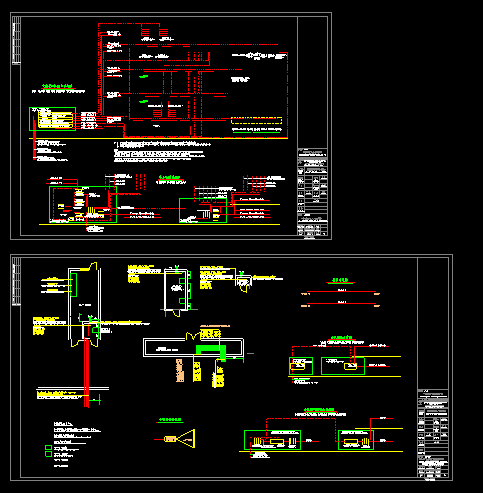Screen dimensions: 483x493
Task: Click the green box with red dashed inner rectangle
Action: pyautogui.click(x=83, y=204)
